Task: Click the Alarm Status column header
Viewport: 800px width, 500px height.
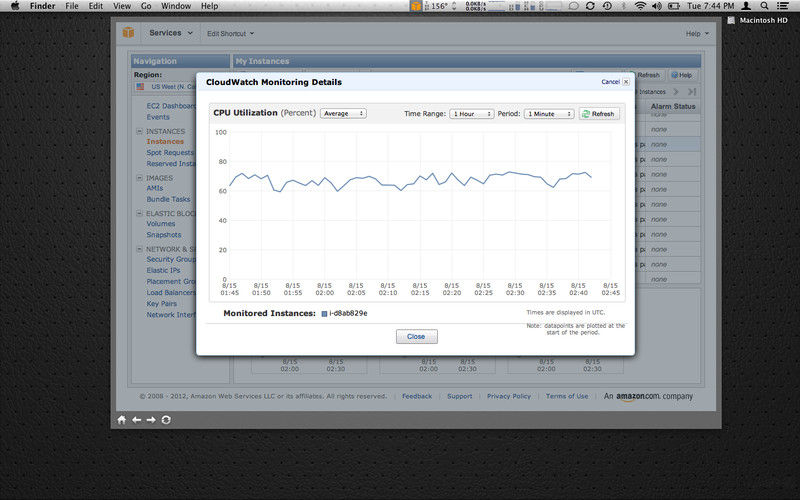Action: point(673,107)
